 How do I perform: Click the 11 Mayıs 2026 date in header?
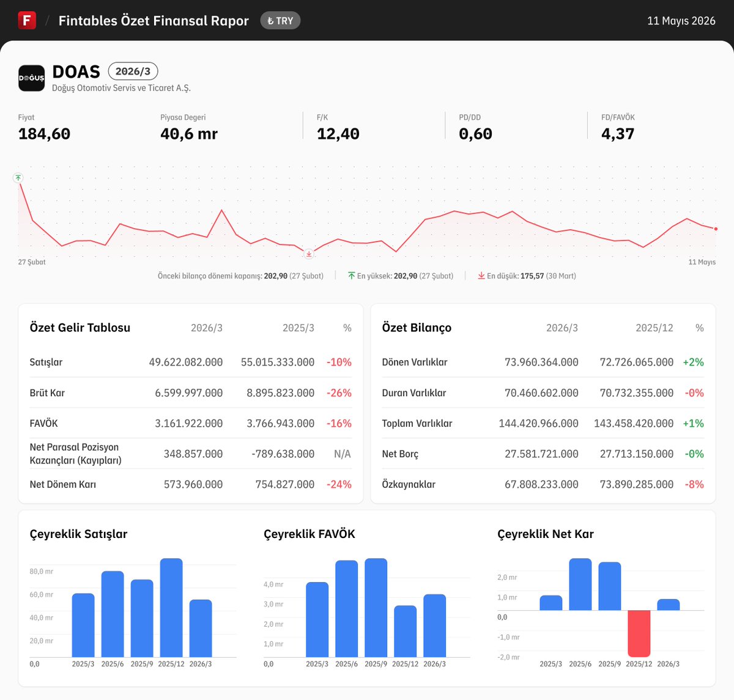tap(681, 21)
